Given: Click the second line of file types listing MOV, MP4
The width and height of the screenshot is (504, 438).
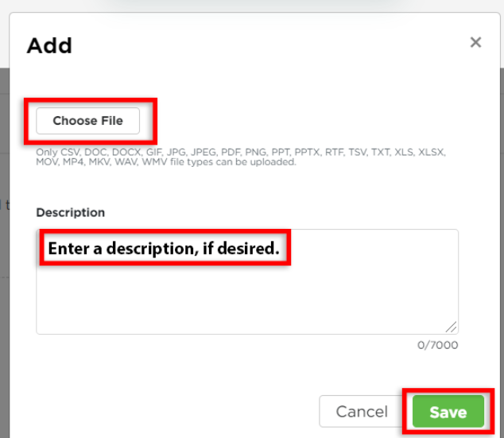Looking at the screenshot, I should [166, 162].
